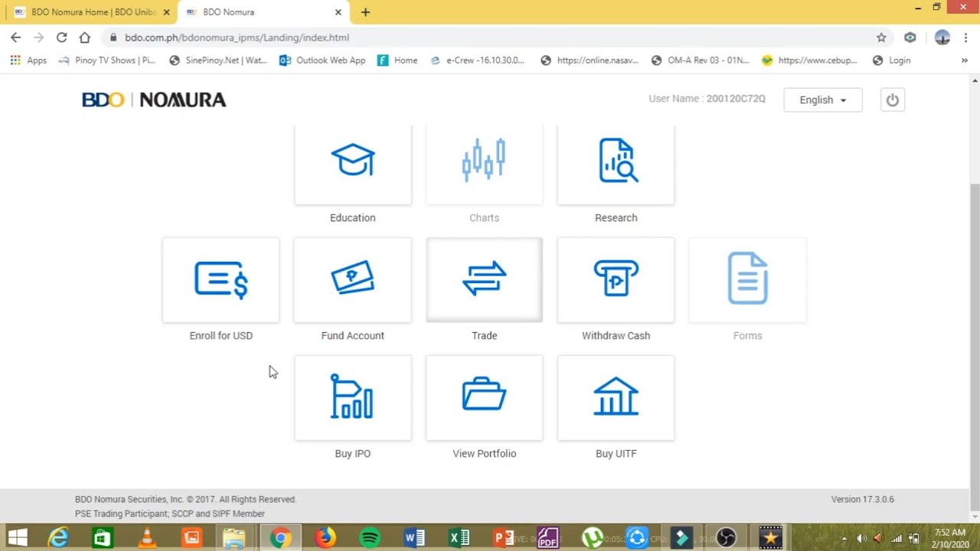Viewport: 980px width, 551px height.
Task: Open the Login bookmark
Action: pos(892,60)
